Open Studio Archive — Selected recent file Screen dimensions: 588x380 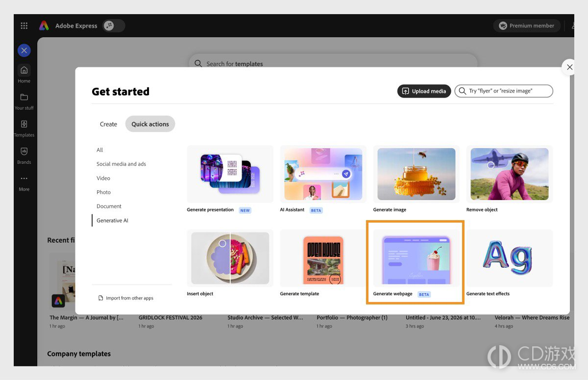[265, 318]
